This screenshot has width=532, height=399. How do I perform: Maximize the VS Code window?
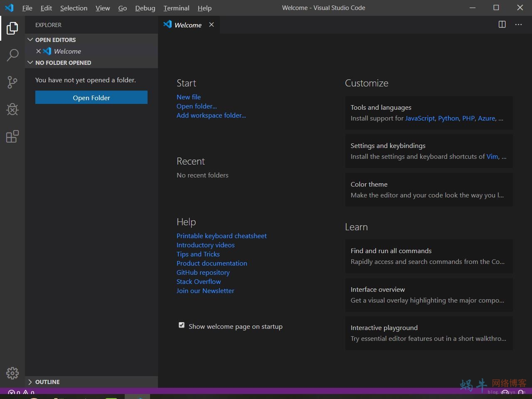pyautogui.click(x=496, y=7)
